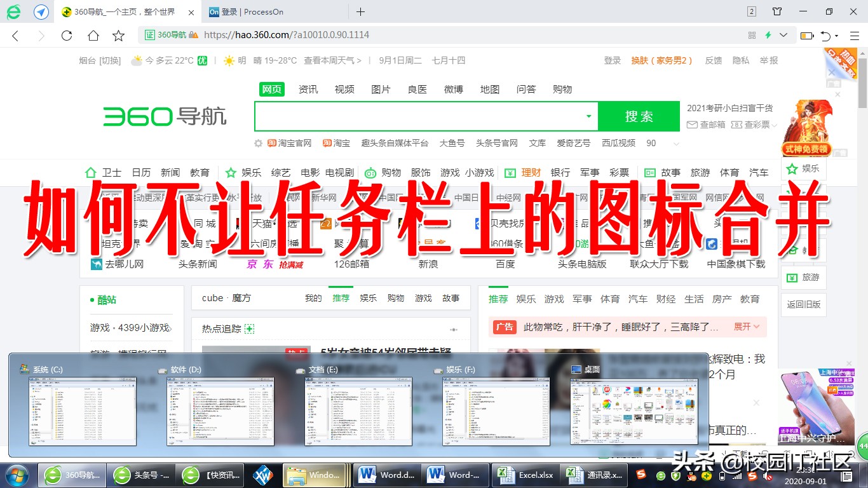
Task: Open 中国象棋下载 link
Action: (x=736, y=264)
